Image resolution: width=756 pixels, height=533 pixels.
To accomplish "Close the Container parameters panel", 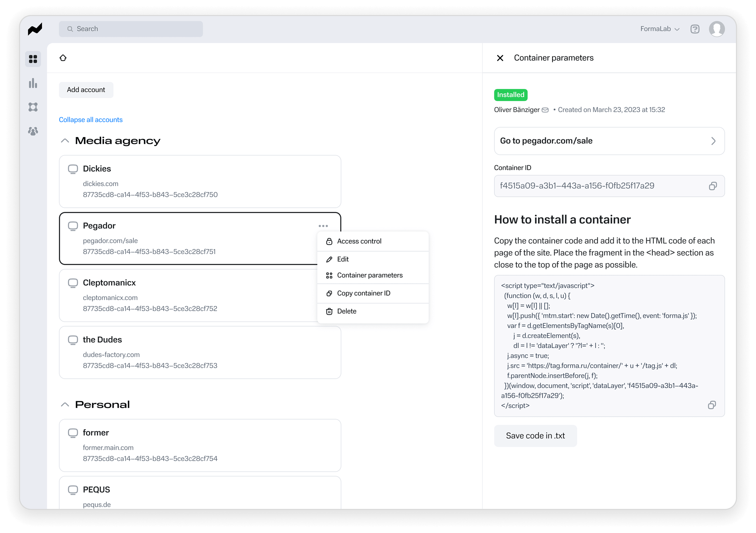I will [500, 58].
